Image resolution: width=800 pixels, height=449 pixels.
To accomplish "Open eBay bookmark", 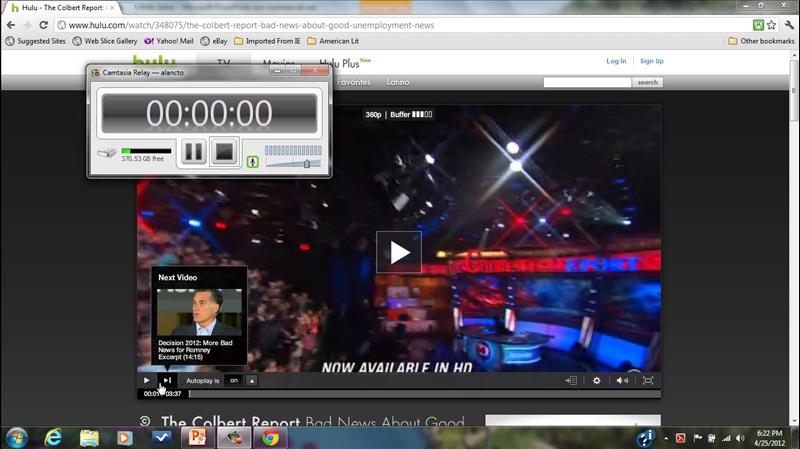I will (x=214, y=41).
